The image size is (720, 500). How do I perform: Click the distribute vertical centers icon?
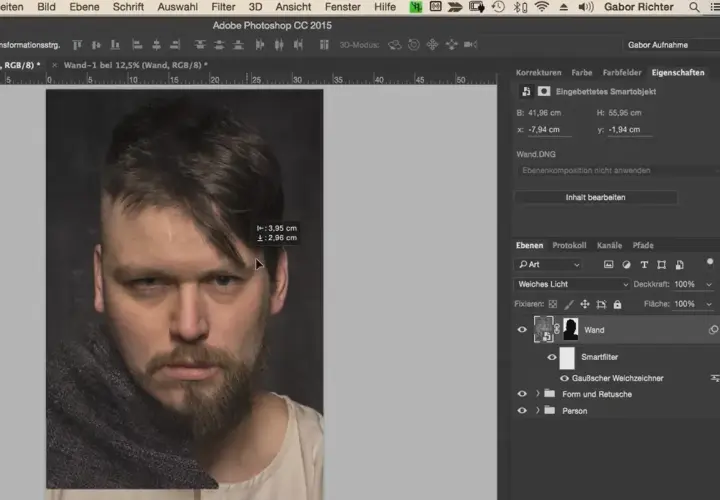point(219,45)
